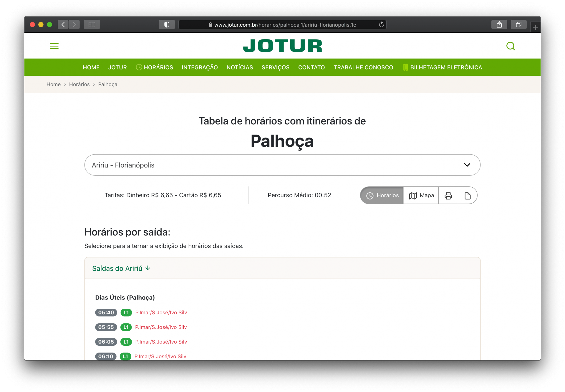
Task: Open the P.Imar/S.José/Ivo Silv link at 05:40
Action: point(161,312)
